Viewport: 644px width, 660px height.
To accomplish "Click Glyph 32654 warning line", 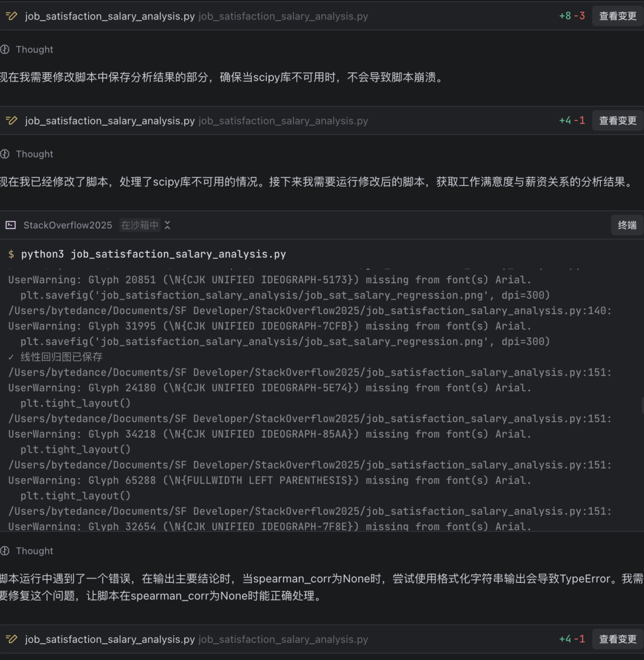I will [x=270, y=526].
